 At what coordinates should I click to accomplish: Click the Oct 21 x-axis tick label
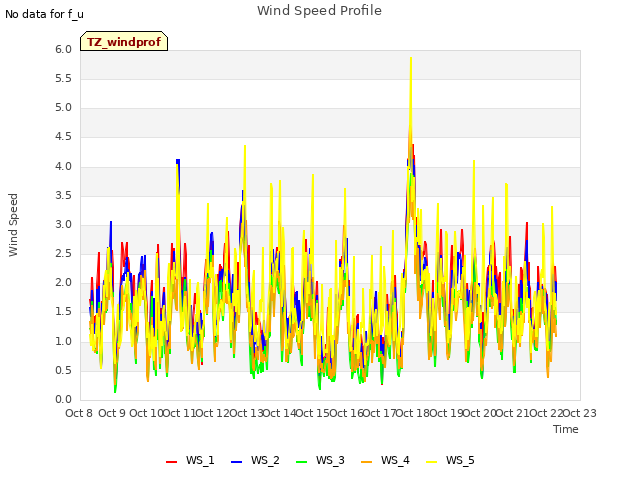click(x=513, y=413)
